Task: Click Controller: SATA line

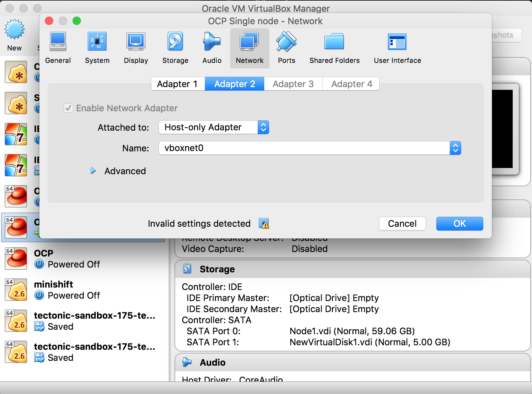Action: point(217,320)
